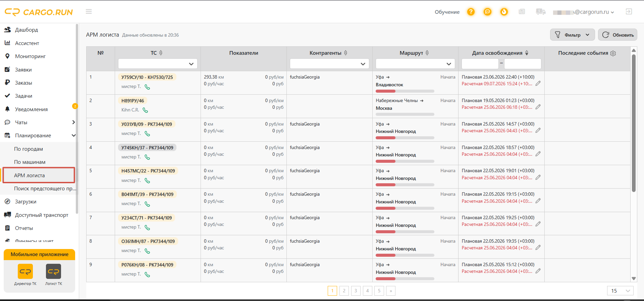
Task: Open the ТС filter dropdown
Action: pos(158,64)
